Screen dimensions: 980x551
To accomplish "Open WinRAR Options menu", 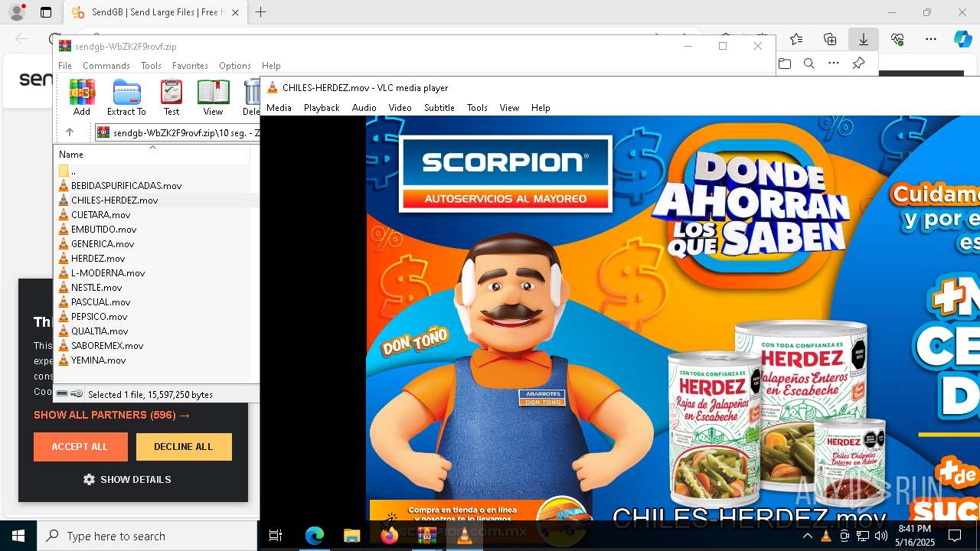I will [235, 66].
